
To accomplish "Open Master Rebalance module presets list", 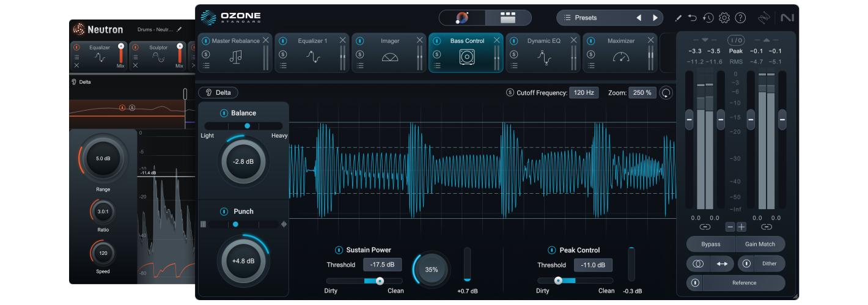I will coord(206,65).
